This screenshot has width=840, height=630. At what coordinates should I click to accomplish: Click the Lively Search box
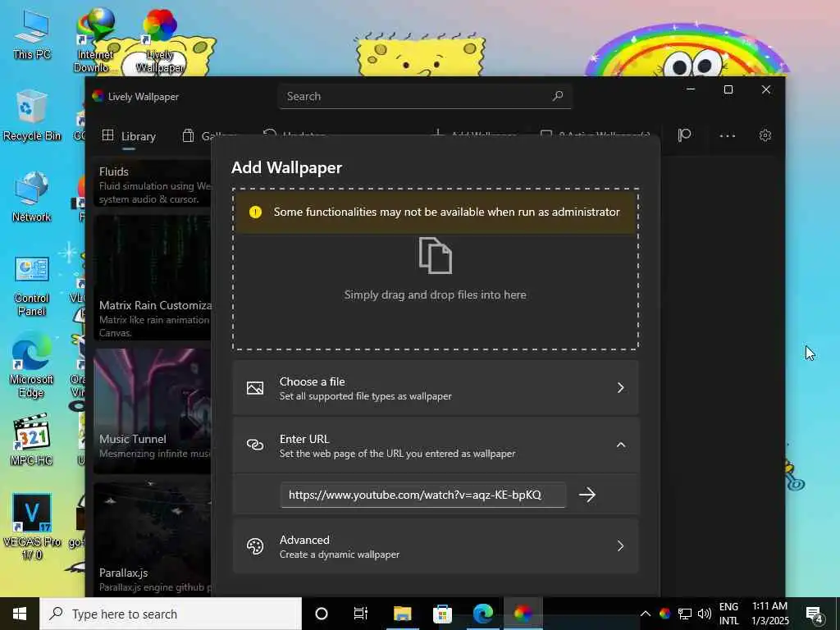pyautogui.click(x=424, y=97)
